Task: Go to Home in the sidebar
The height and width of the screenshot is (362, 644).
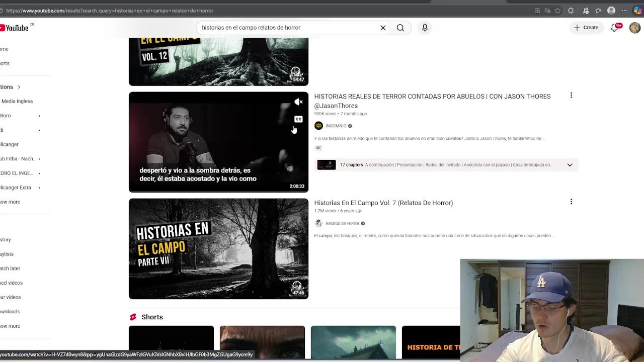Action: [x=4, y=49]
